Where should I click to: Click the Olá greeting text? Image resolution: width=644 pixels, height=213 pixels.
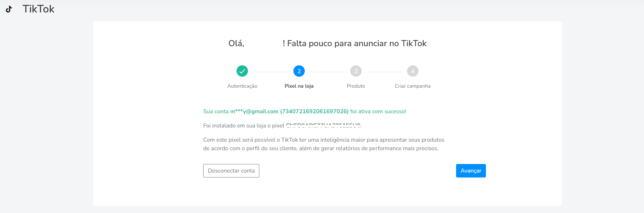(x=236, y=43)
